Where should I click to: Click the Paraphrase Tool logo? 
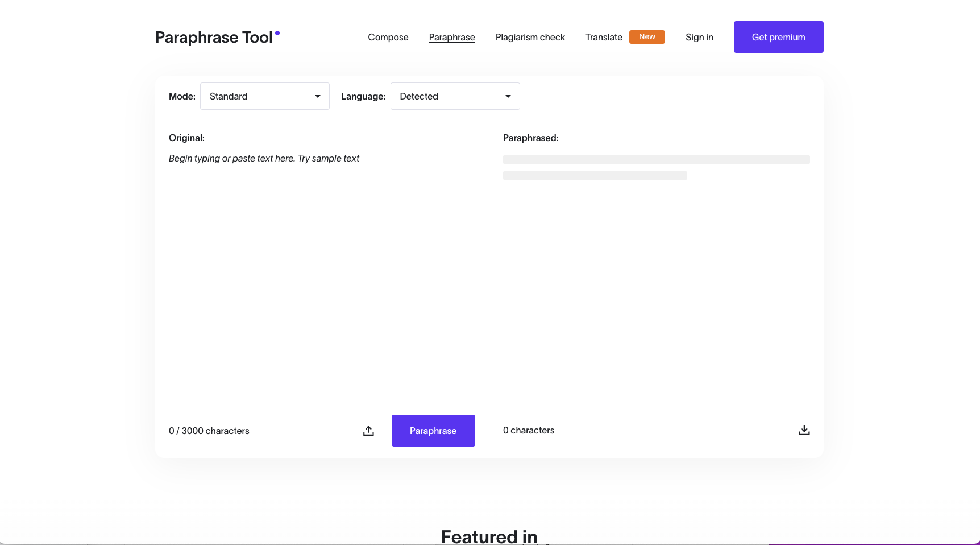[218, 37]
